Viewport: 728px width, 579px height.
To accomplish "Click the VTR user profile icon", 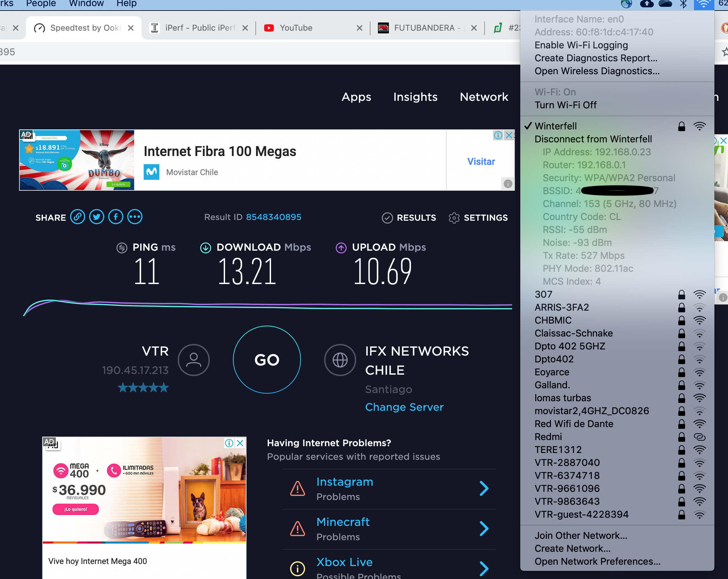I will click(194, 360).
